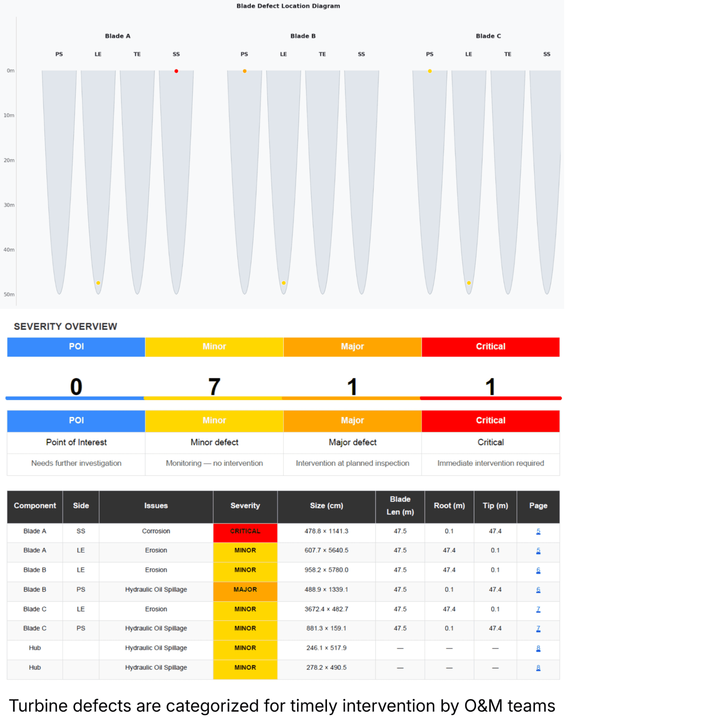Click the yellow marker near Blade B LE tip

point(284,283)
